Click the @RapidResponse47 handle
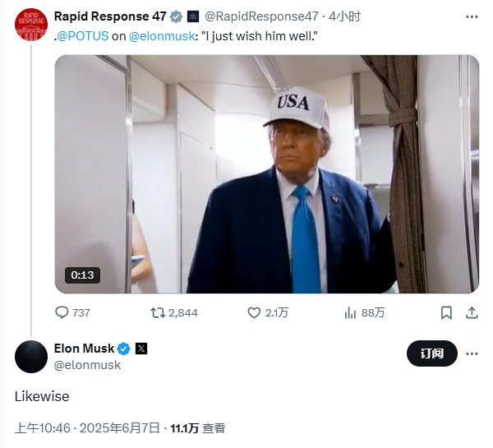 pyautogui.click(x=261, y=16)
